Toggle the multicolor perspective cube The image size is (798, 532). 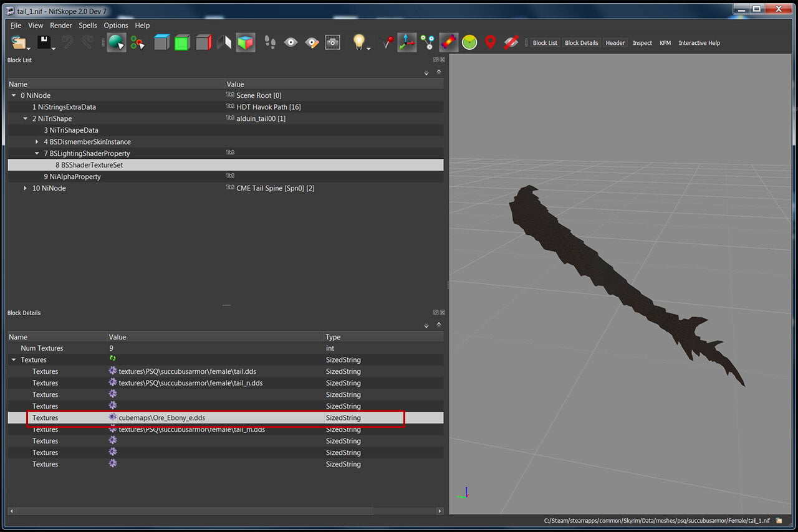point(246,42)
